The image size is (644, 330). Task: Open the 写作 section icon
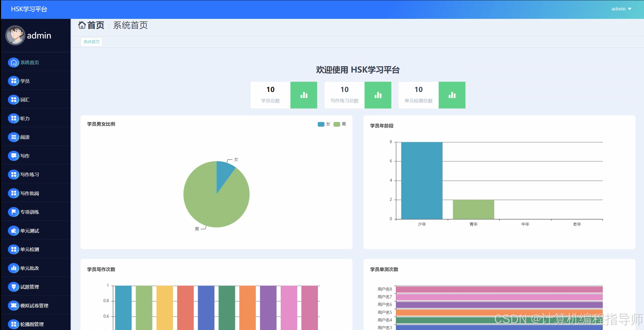[x=14, y=156]
